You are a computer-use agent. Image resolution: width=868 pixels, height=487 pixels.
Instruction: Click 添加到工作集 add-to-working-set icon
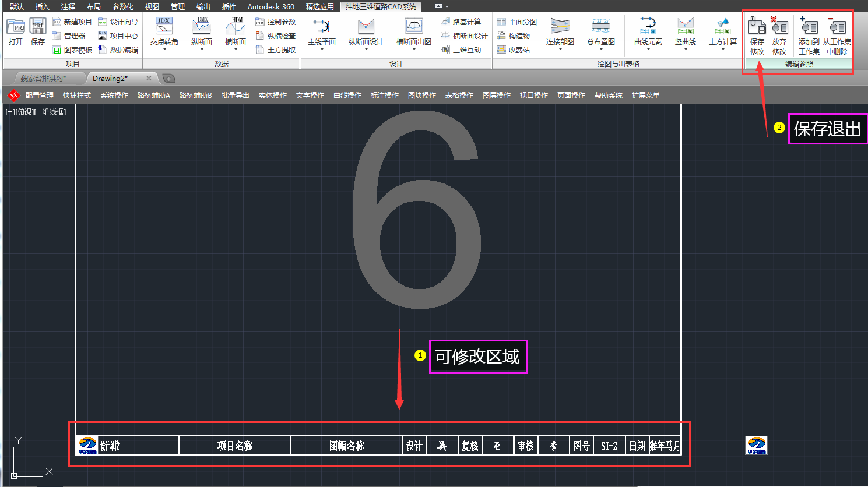pos(809,36)
